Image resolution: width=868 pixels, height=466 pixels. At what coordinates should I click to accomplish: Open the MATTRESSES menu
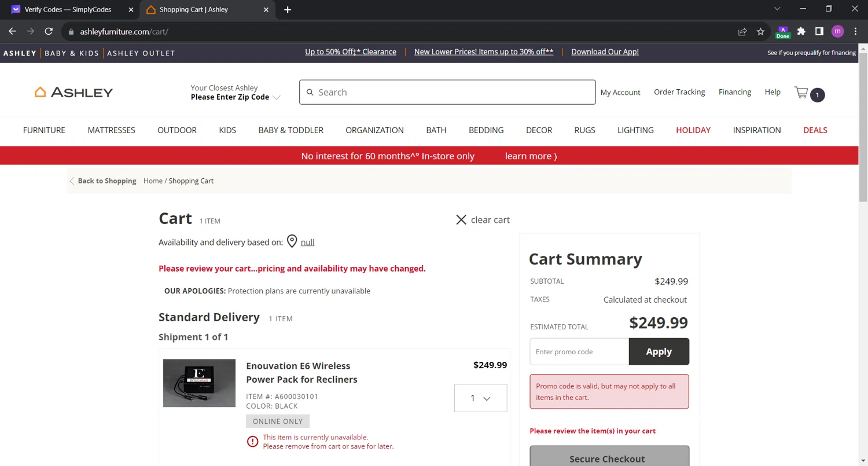pyautogui.click(x=111, y=130)
